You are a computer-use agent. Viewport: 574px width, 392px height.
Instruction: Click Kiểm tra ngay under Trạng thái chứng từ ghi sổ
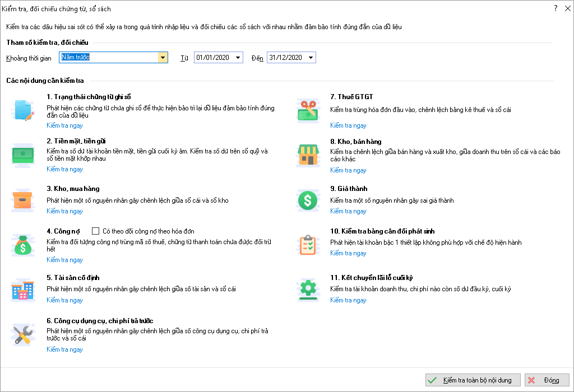(x=64, y=125)
